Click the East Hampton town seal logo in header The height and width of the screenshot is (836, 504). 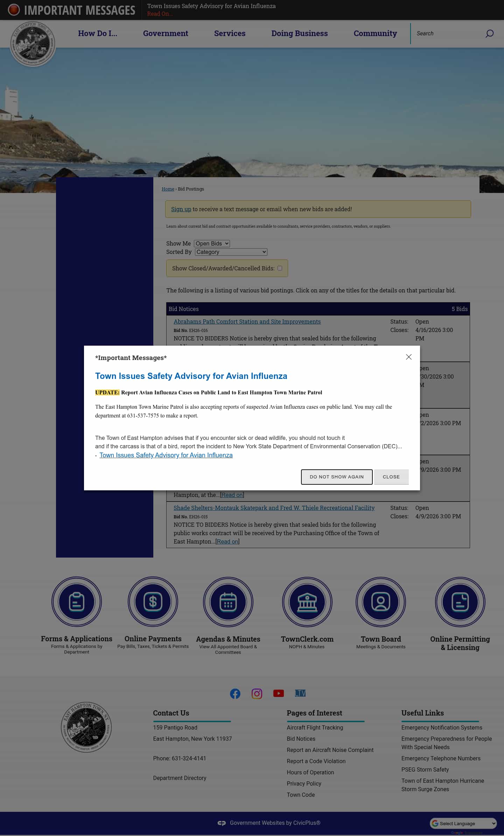click(x=33, y=43)
